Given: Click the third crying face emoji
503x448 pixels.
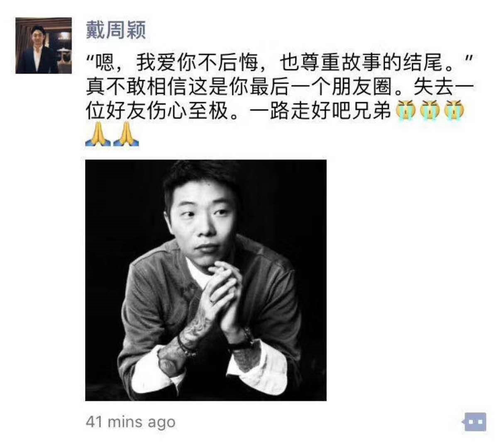Looking at the screenshot, I should pos(454,110).
